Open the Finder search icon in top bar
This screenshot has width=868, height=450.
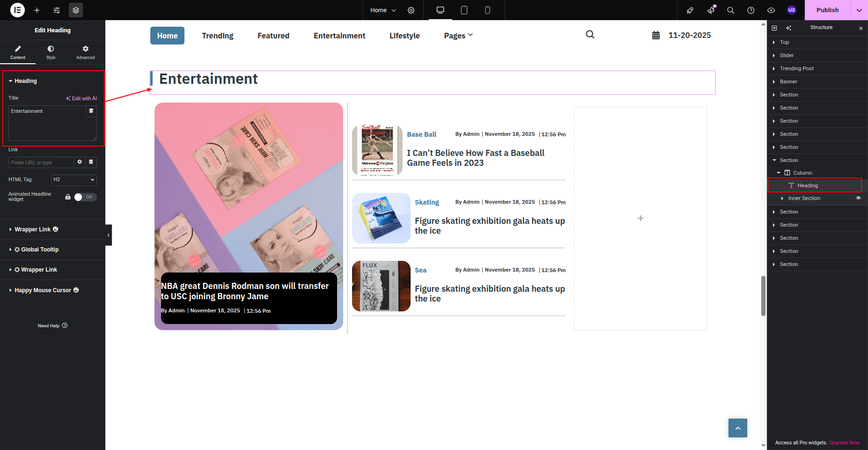click(730, 10)
